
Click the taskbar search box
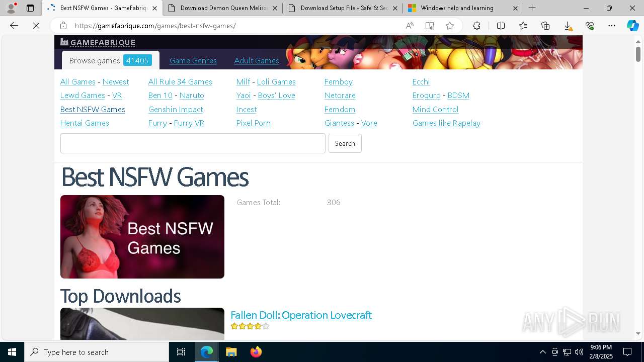pyautogui.click(x=97, y=352)
